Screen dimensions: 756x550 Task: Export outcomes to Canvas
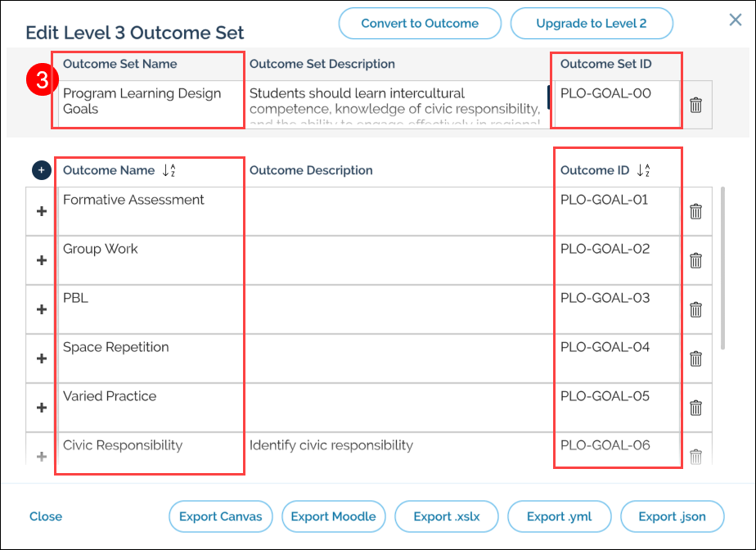pyautogui.click(x=221, y=516)
